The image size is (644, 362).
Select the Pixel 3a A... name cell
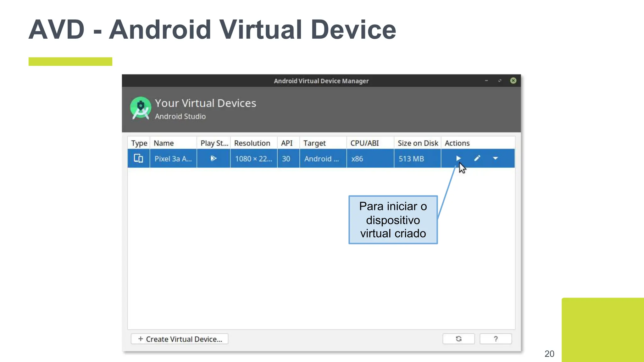173,158
